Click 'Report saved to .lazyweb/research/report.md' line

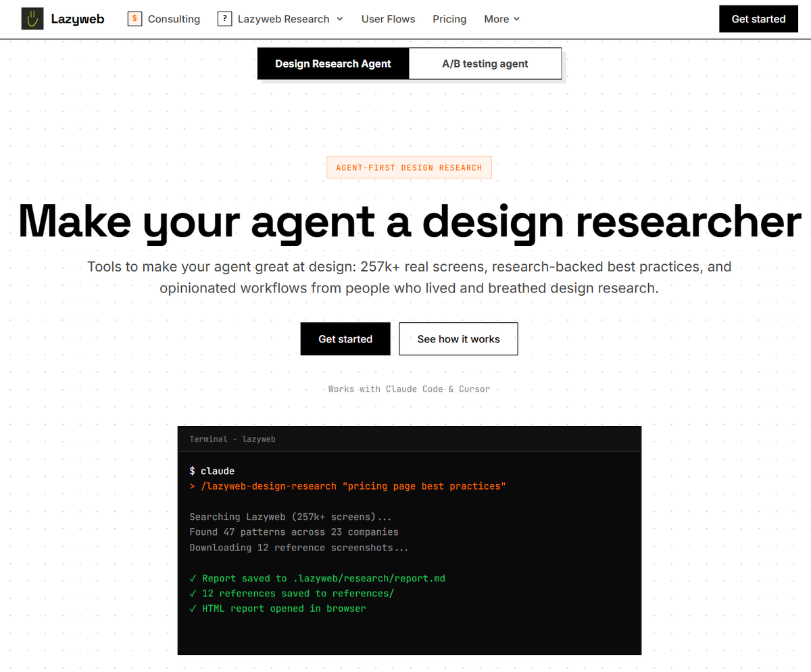[x=318, y=578]
